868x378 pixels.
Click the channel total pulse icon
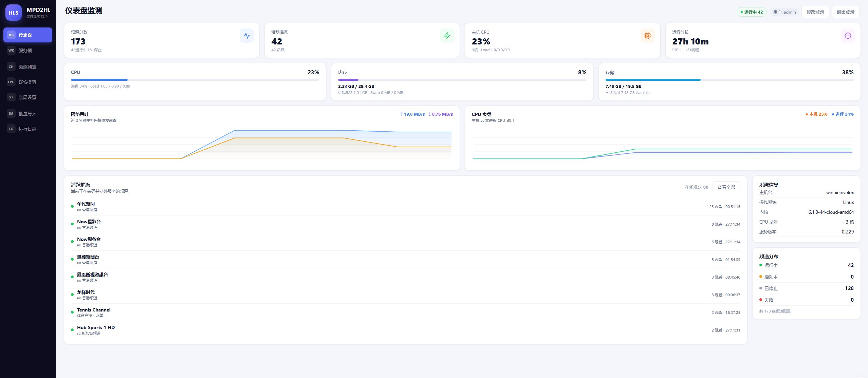pyautogui.click(x=247, y=36)
